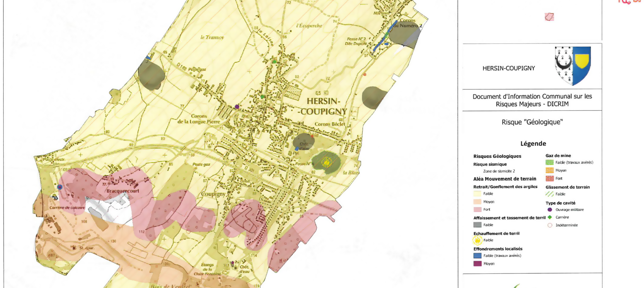644x288 pixels.
Task: Click the yellow flame marker on the map
Action: point(326,162)
